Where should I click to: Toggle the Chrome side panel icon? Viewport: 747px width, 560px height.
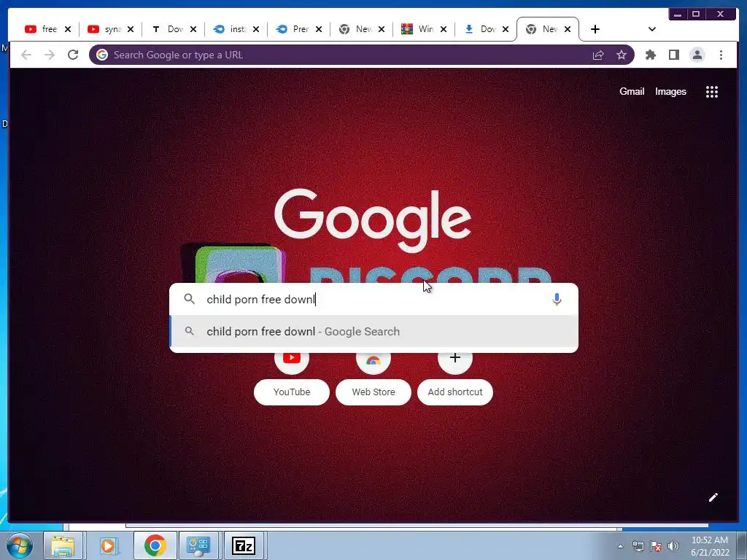tap(673, 55)
